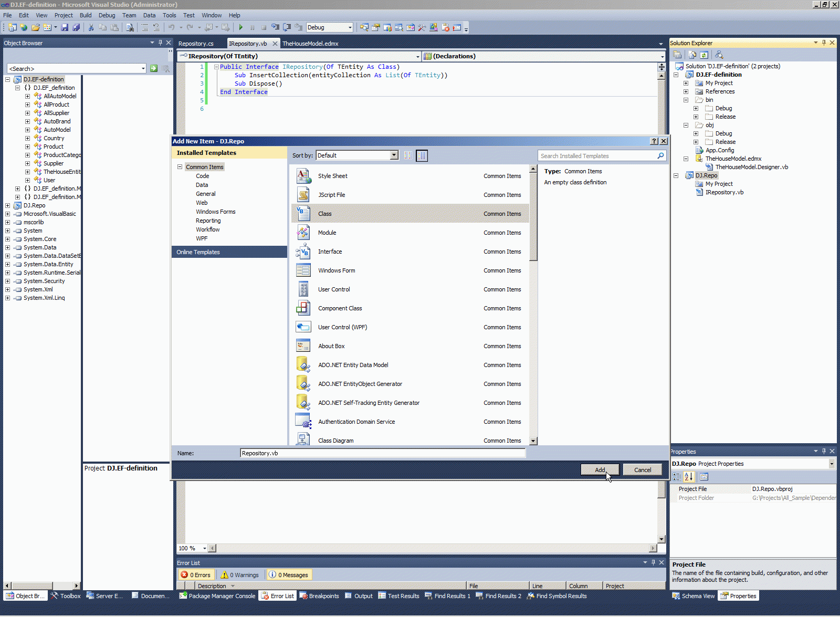
Task: Click the Save toolbar icon
Action: click(x=65, y=27)
